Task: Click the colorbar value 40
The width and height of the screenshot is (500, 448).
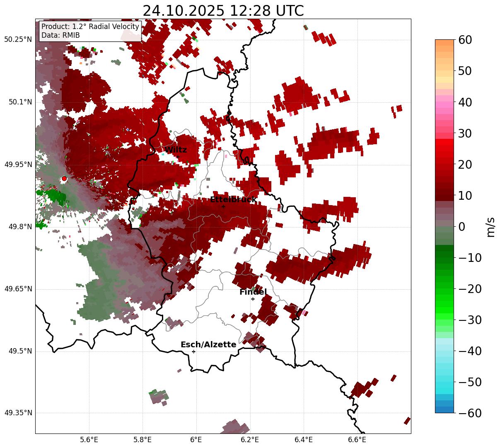Action: (x=464, y=102)
